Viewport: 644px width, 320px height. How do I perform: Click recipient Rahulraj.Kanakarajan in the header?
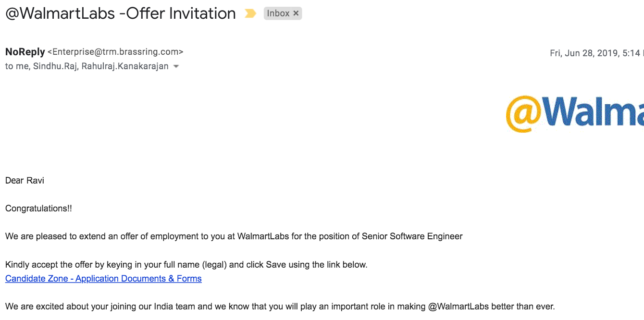[x=125, y=66]
